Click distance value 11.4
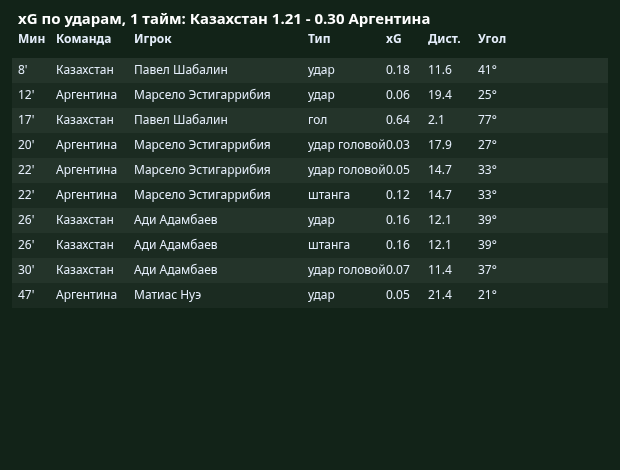Image resolution: width=620 pixels, height=470 pixels. pyautogui.click(x=440, y=270)
